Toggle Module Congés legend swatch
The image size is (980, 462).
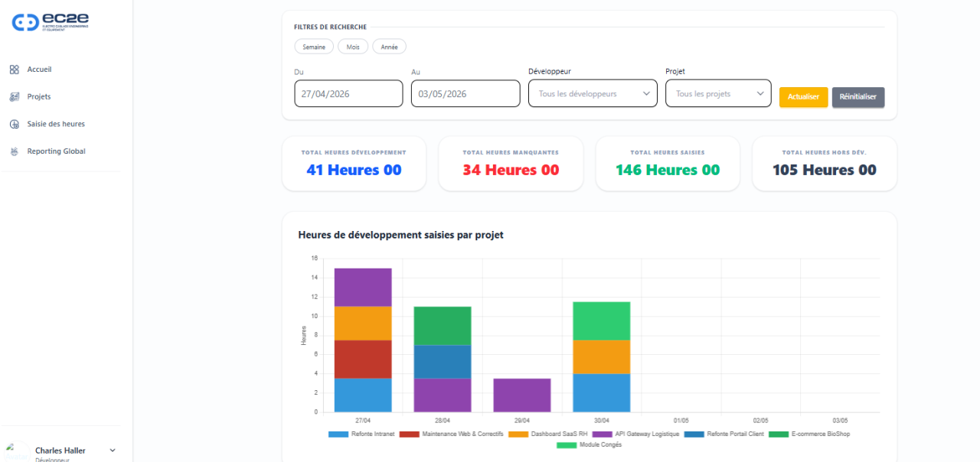(x=567, y=444)
